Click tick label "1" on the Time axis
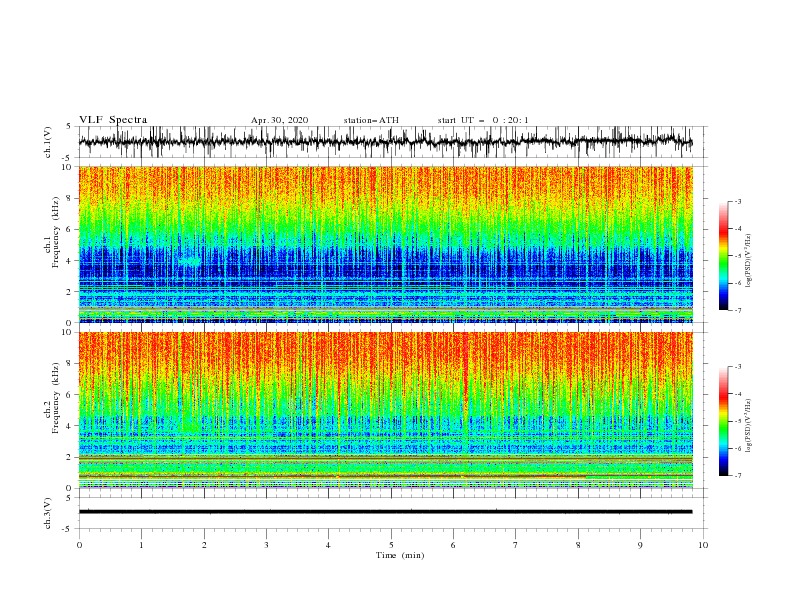 click(141, 545)
